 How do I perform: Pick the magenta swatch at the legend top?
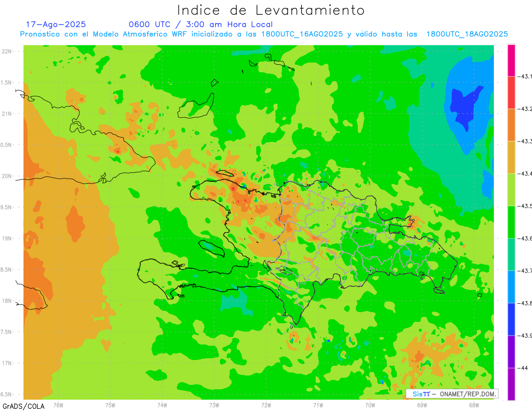(511, 60)
